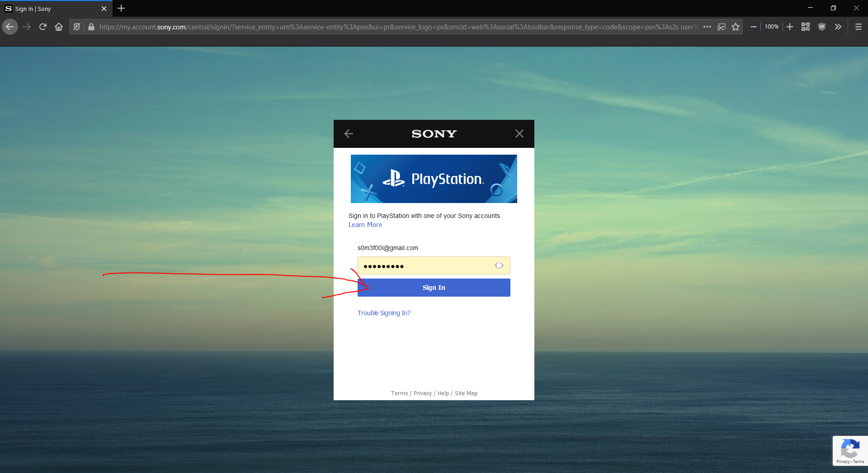Click the email text s0m3f00l@gmail.com
Screen dimensions: 868x473
pos(388,248)
